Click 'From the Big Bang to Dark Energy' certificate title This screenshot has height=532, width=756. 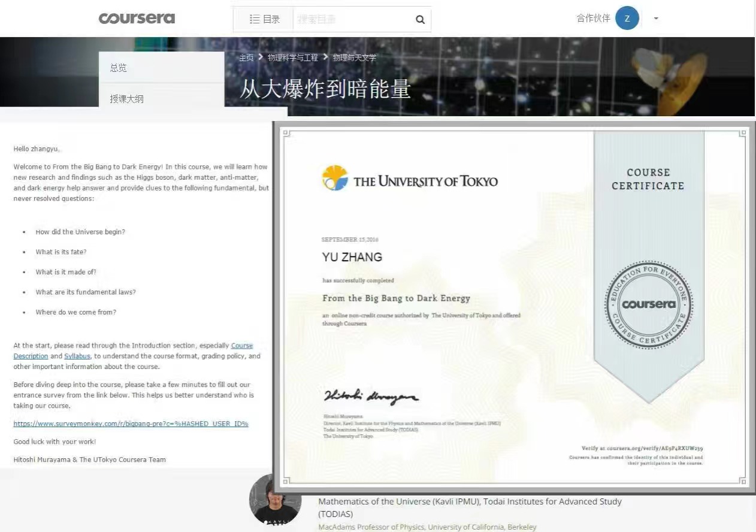(396, 298)
